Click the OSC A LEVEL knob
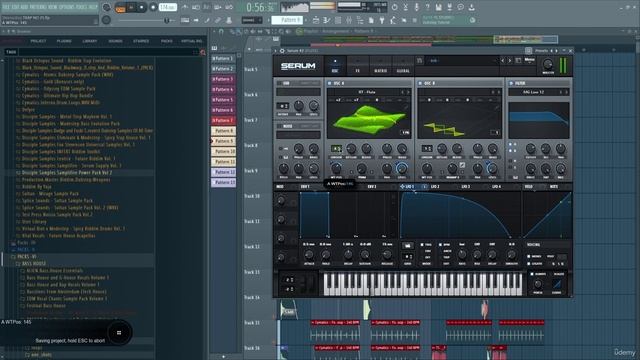 (402, 168)
